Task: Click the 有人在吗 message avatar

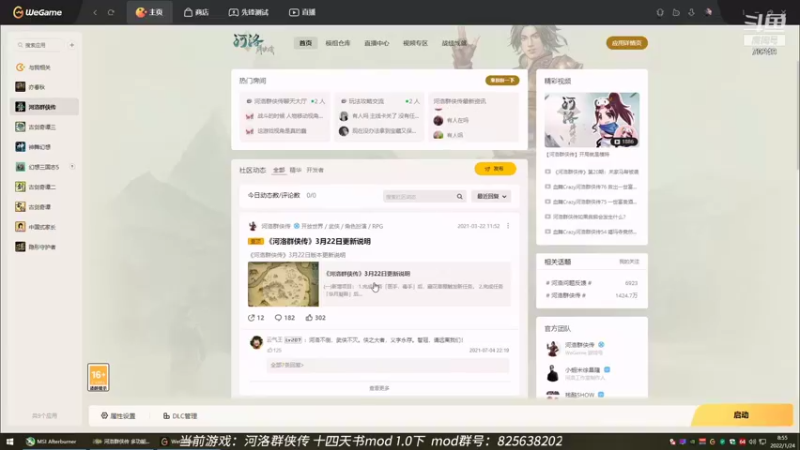Action: (x=438, y=120)
